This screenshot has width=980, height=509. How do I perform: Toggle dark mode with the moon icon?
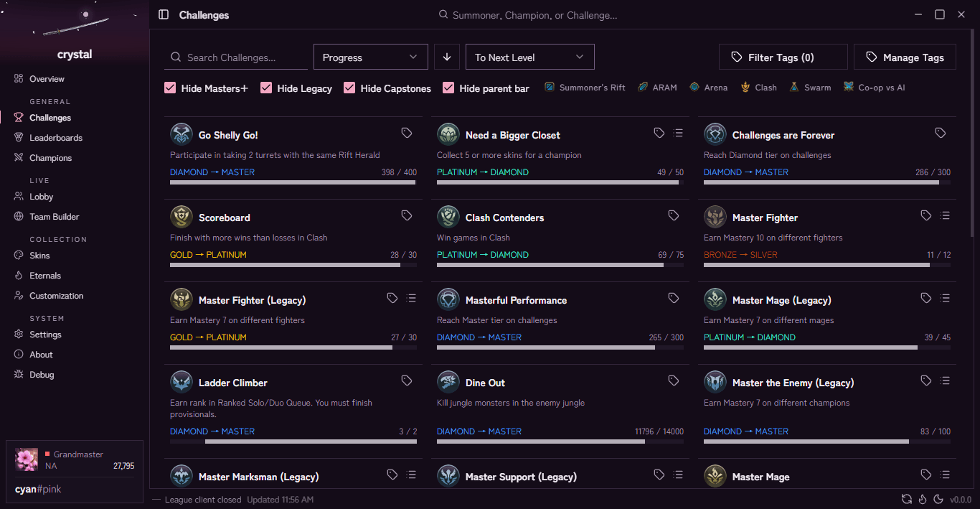[x=938, y=499]
